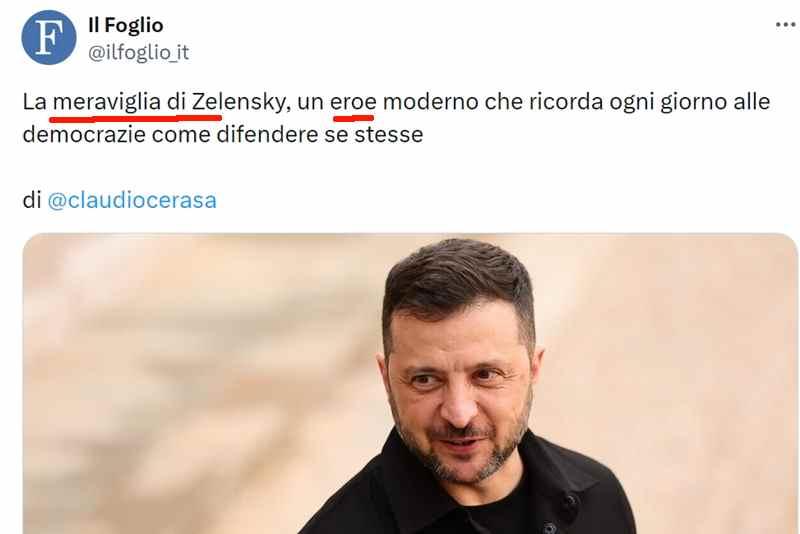The height and width of the screenshot is (534, 800).
Task: Click Il Foglio's round blue F avatar
Action: coord(49,37)
